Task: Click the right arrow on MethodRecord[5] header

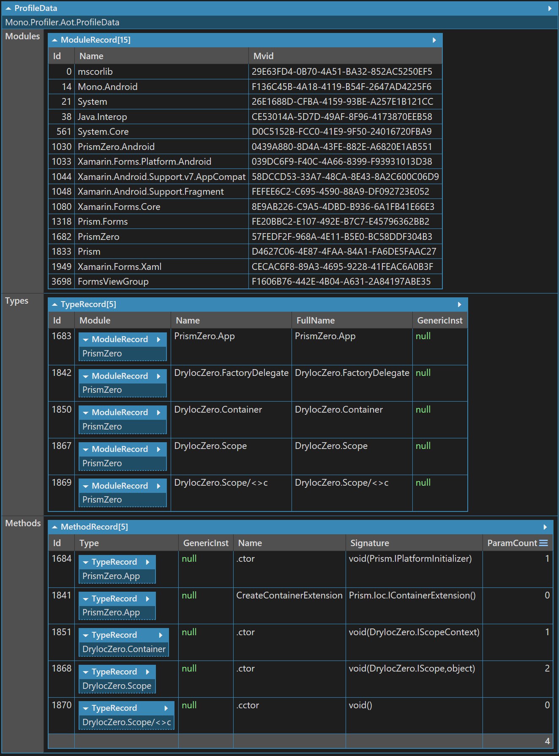Action: [x=545, y=527]
